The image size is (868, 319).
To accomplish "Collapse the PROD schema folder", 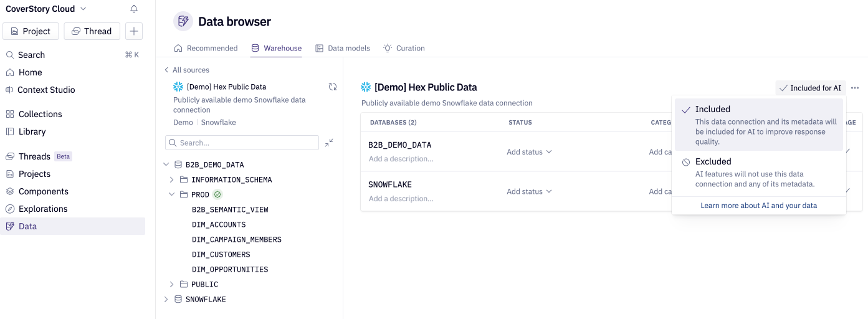I will pos(172,194).
